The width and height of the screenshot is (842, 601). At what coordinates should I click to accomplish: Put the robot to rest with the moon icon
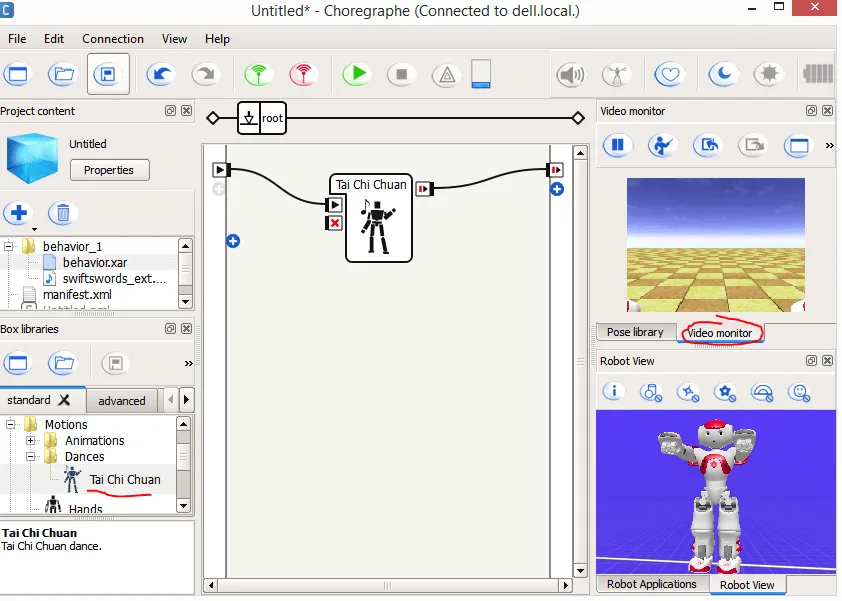pos(723,74)
